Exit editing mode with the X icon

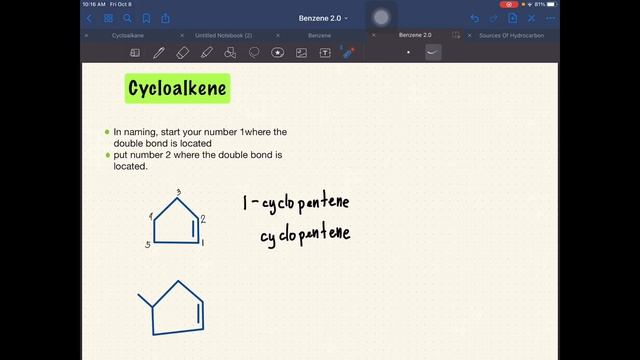(531, 18)
